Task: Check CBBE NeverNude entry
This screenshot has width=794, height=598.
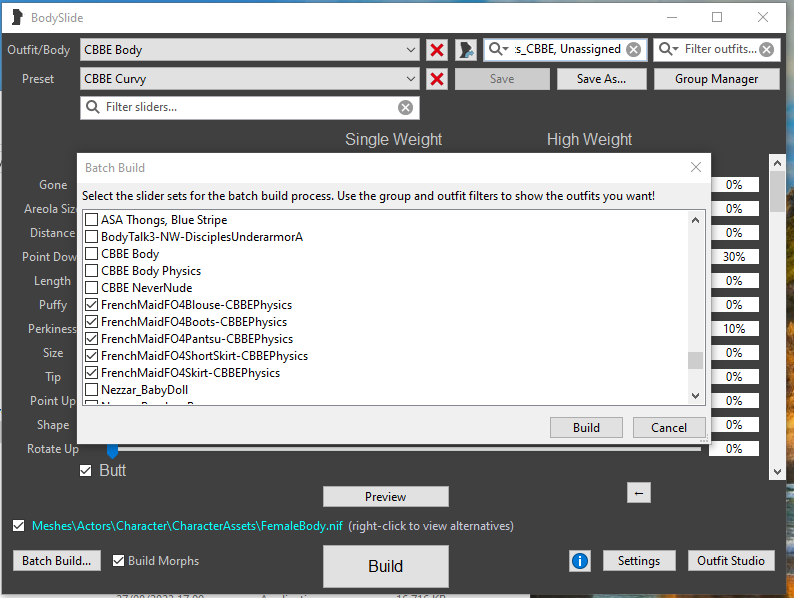Action: click(92, 288)
